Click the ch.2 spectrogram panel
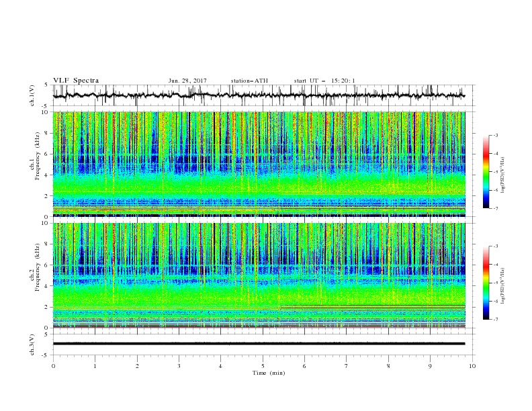 tap(259, 275)
